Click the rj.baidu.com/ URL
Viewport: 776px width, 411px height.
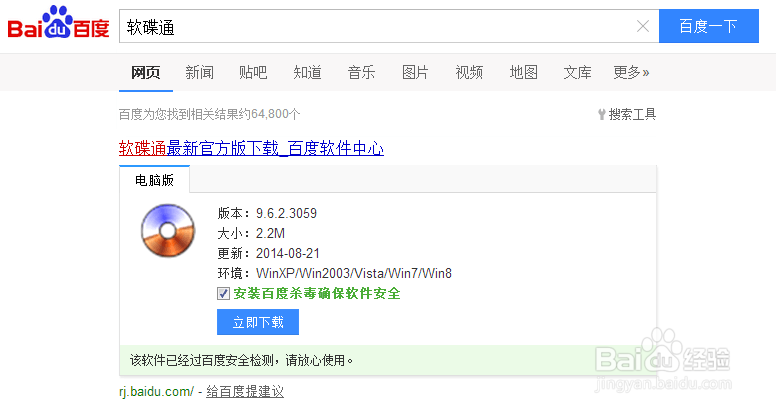pos(156,392)
